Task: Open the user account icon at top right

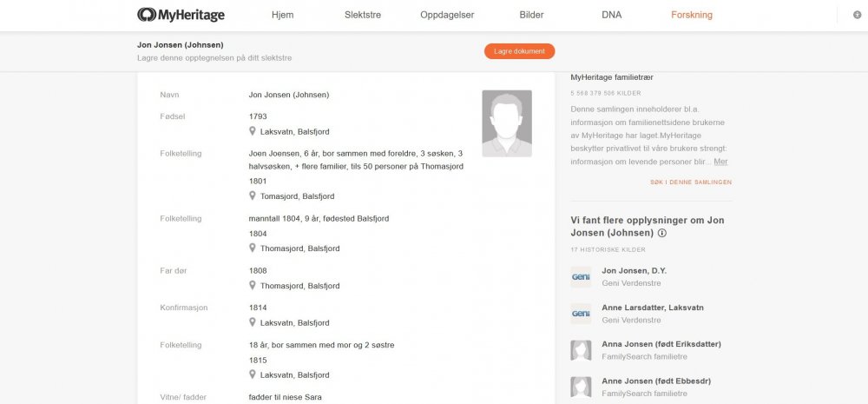Action: (x=858, y=15)
